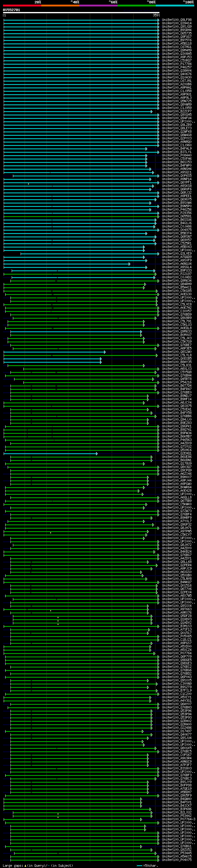
Task: Select UniRef100_Q3LVE9 hit label
Action: 177,254
